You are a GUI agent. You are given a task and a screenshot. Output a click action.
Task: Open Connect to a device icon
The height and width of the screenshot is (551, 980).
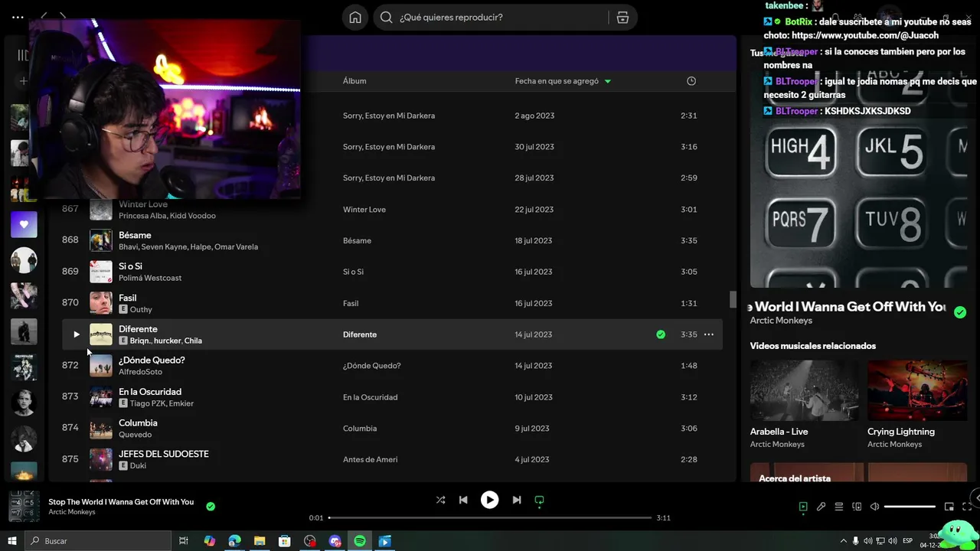(x=857, y=507)
